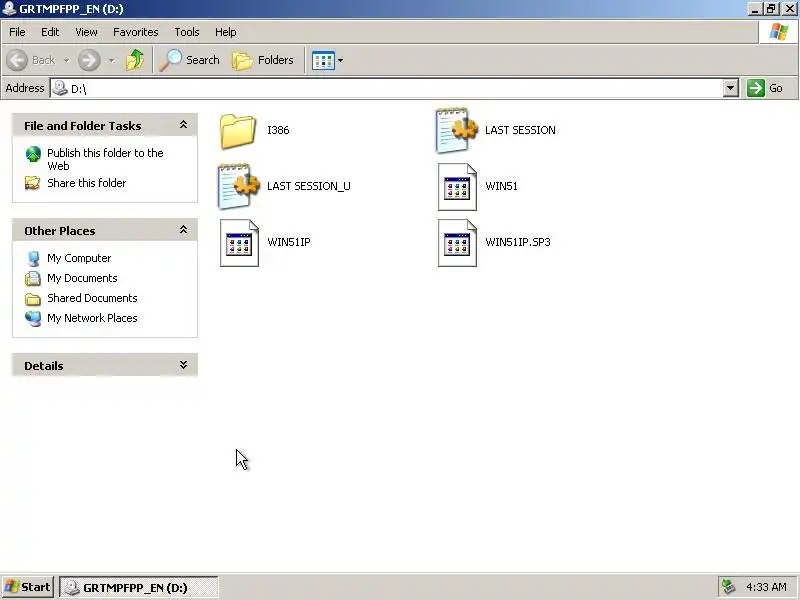Click the My Computer sidebar icon
Screen dimensions: 800x600
33,259
